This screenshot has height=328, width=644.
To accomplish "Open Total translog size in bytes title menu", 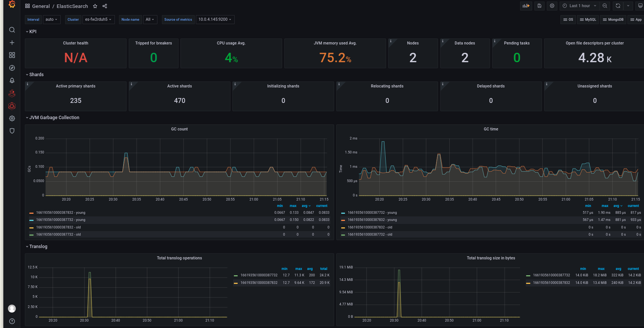I will [491, 258].
